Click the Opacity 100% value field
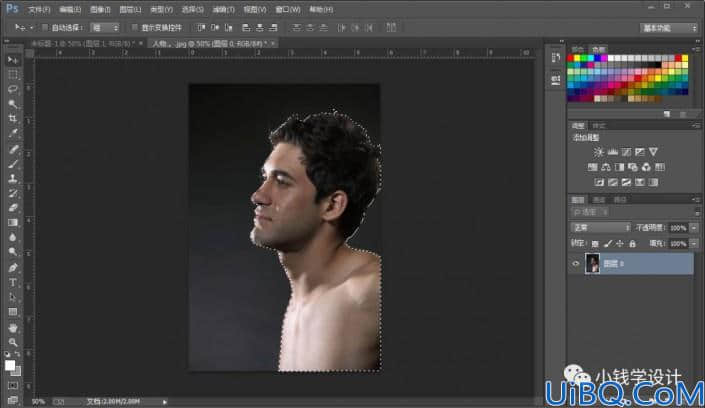 (678, 228)
